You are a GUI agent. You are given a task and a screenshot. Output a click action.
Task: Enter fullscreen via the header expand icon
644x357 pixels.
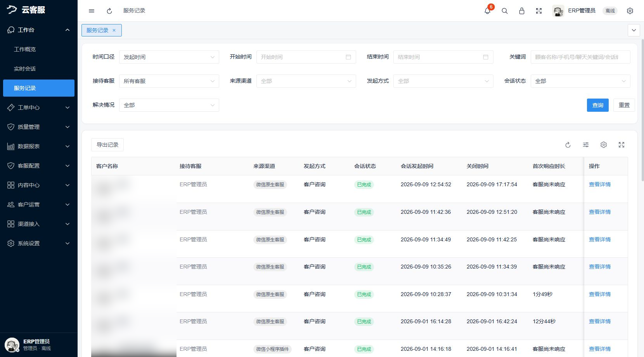539,11
